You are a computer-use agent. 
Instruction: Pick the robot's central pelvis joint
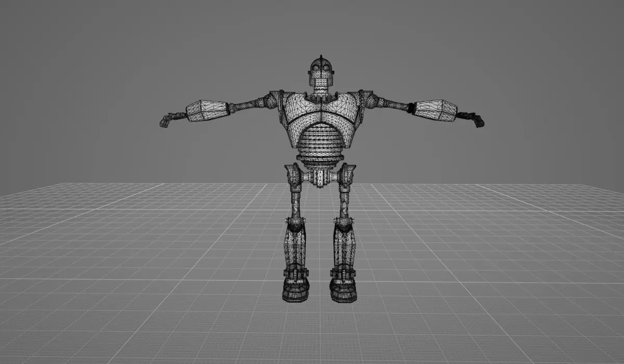pos(321,177)
